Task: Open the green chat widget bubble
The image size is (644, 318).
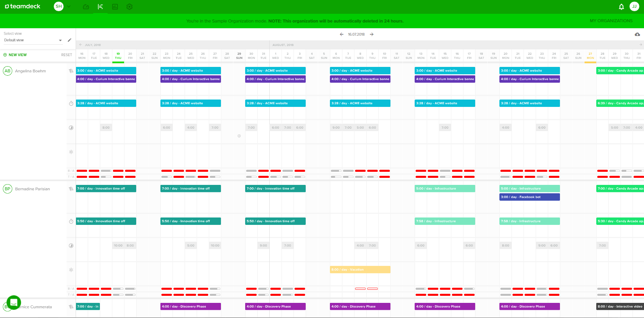Action: (14, 303)
